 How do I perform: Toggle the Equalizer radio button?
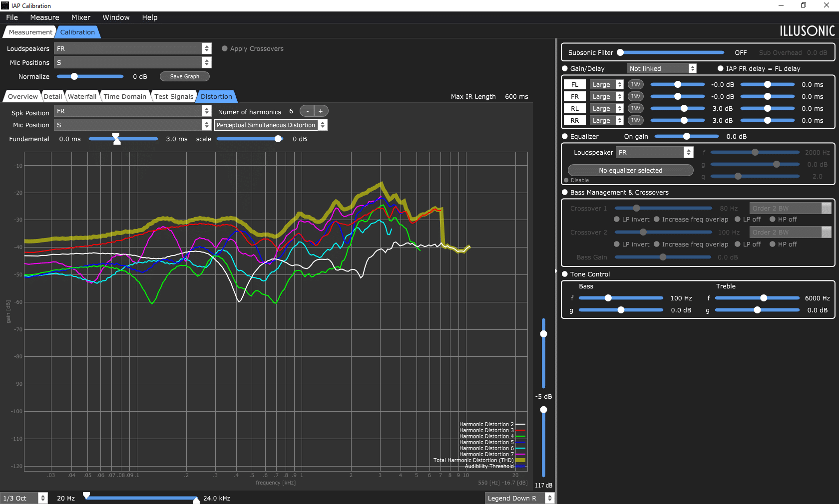click(x=565, y=136)
